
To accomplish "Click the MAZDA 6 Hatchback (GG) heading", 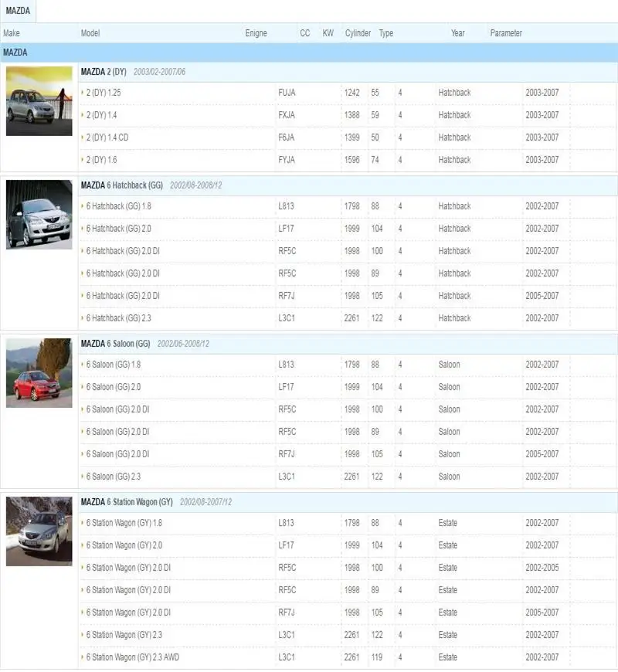I will pos(122,185).
